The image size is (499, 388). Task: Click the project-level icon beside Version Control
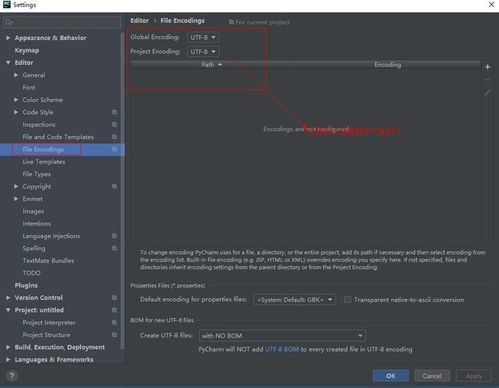114,298
